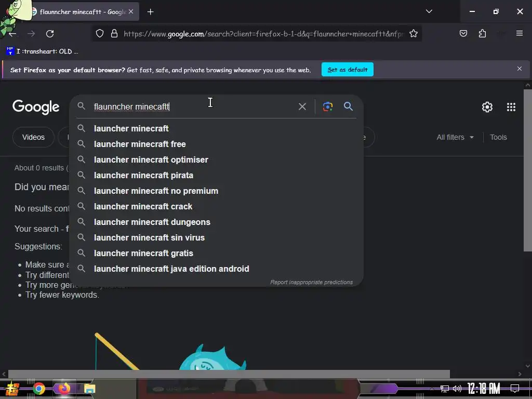Click Set as default button
The height and width of the screenshot is (399, 532).
pyautogui.click(x=348, y=70)
